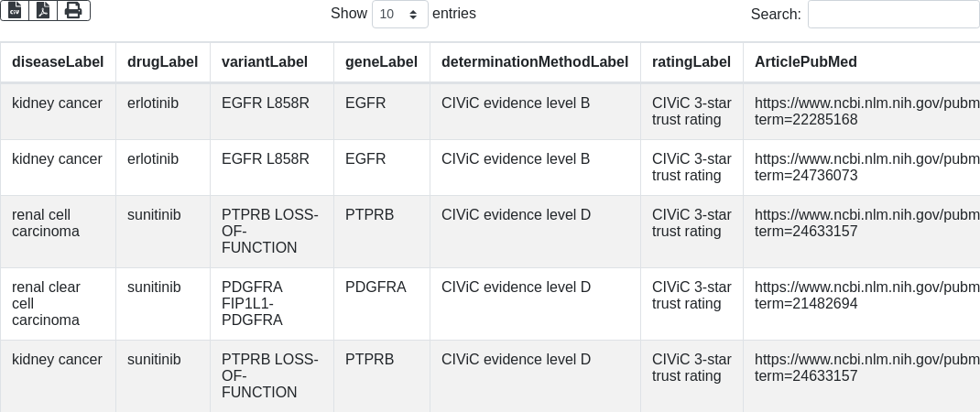Click into the Search input field
This screenshot has width=980, height=412.
893,15
